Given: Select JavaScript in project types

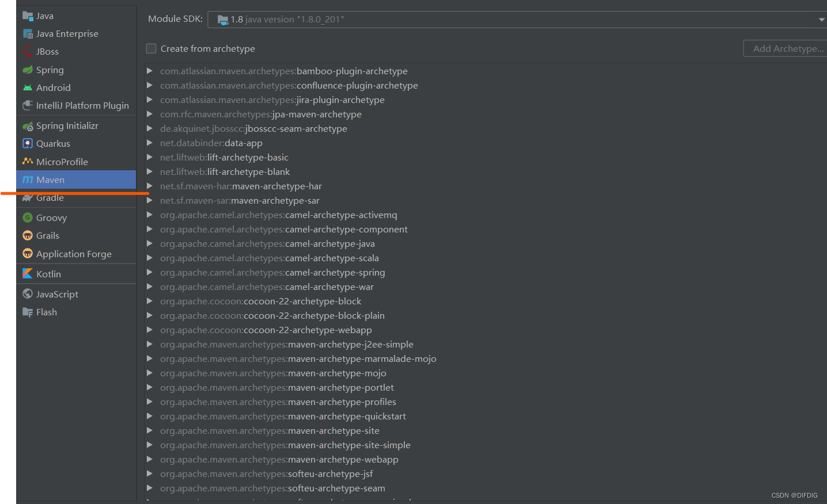Looking at the screenshot, I should pyautogui.click(x=76, y=294).
